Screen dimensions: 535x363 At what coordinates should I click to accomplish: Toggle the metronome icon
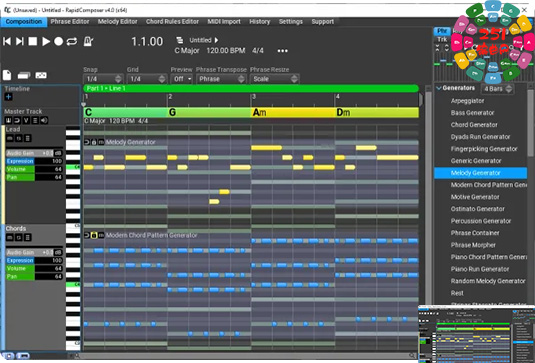coord(88,42)
